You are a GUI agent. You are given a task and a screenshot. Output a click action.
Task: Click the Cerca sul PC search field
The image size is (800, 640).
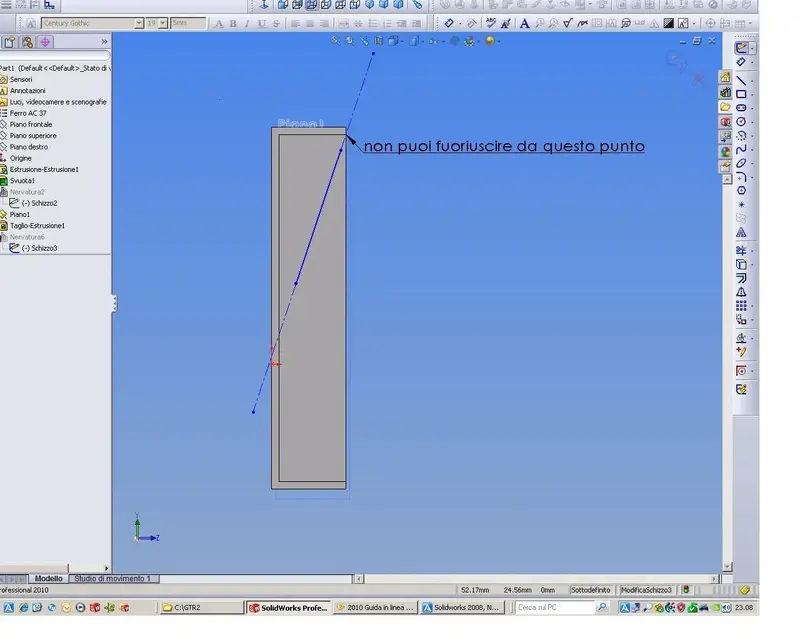point(554,608)
